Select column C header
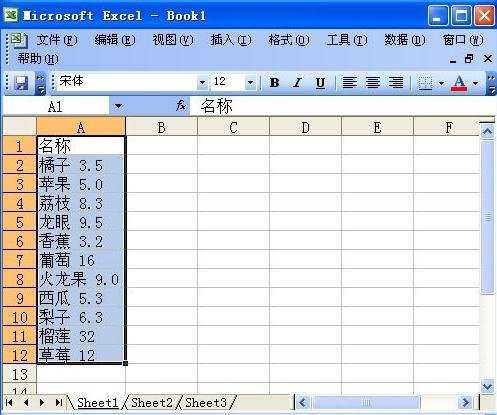497x415 pixels. [x=233, y=127]
